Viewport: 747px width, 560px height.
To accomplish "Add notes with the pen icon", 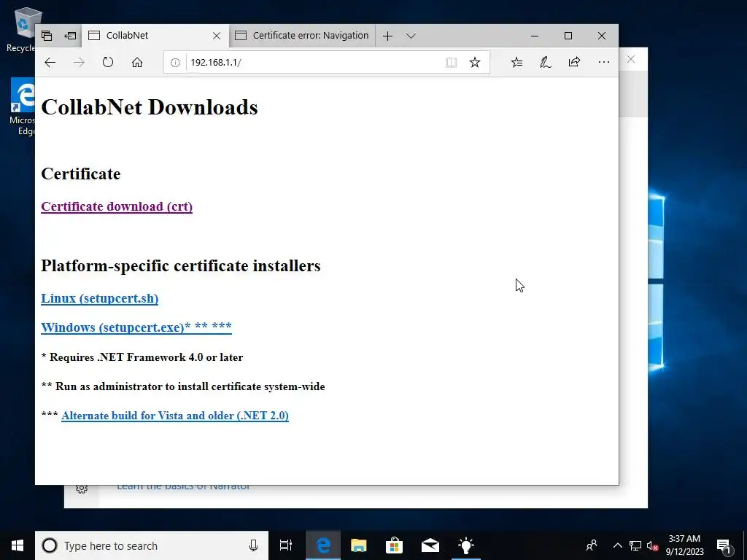I will coord(546,63).
